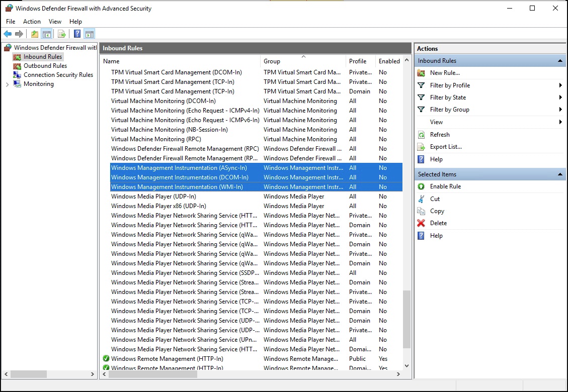Click the Inbound Rules tree icon
Screen dimensions: 568x392
coord(17,57)
